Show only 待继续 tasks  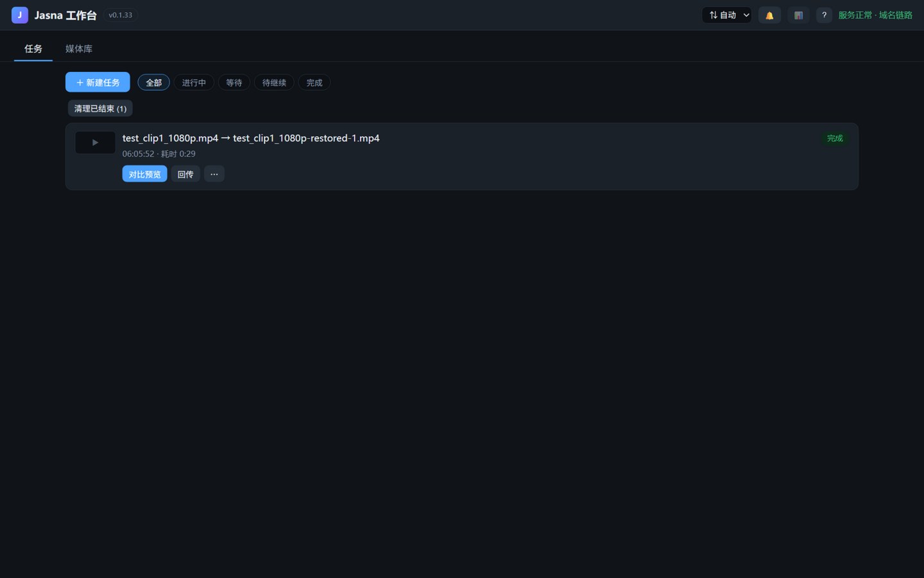pyautogui.click(x=274, y=82)
